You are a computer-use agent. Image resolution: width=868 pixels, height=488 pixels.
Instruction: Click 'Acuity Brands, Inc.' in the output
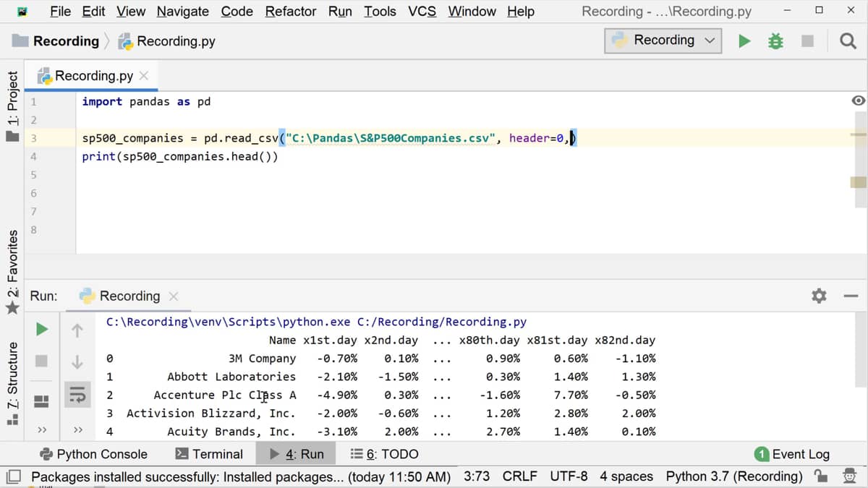(231, 432)
